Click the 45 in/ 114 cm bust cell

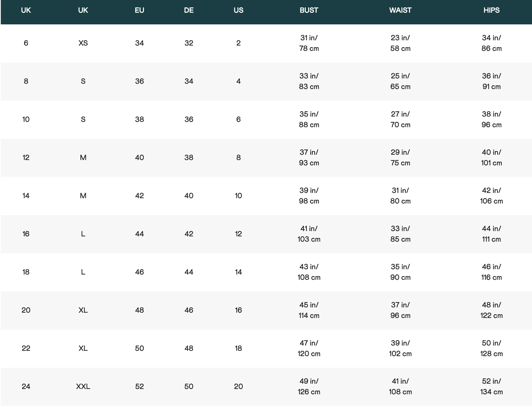tap(309, 310)
